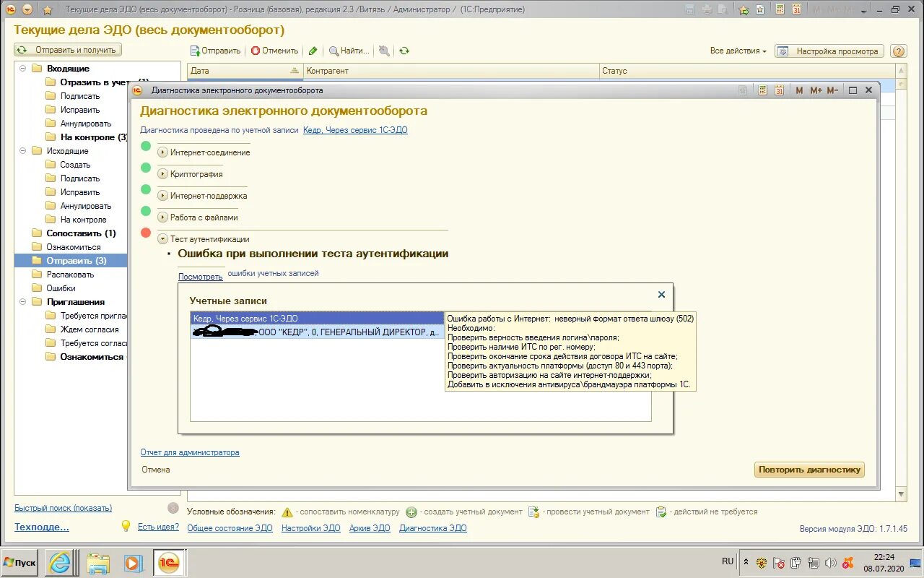Open 'Настройки ЭДО' link
Image resolution: width=924 pixels, height=578 pixels.
point(310,528)
